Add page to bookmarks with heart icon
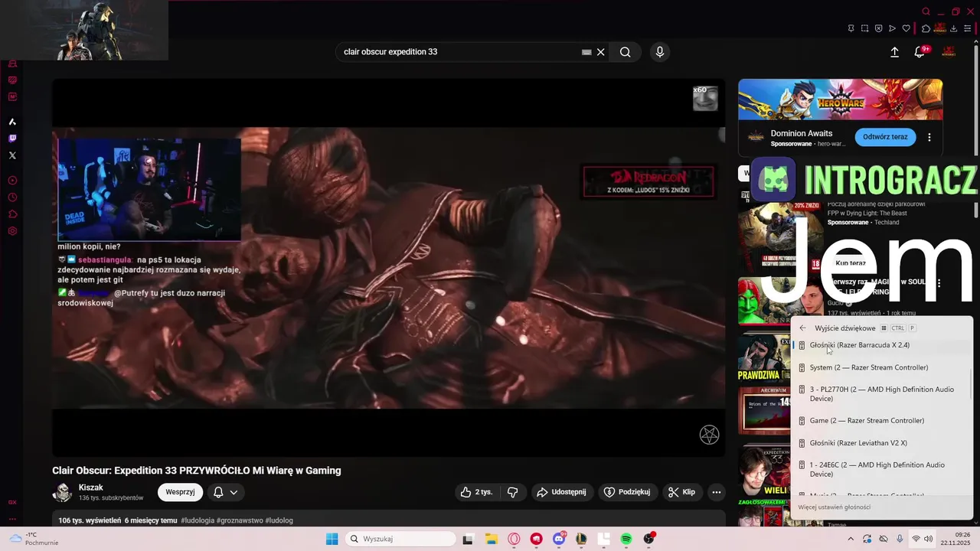Screen dimensions: 980x551 (x=906, y=28)
